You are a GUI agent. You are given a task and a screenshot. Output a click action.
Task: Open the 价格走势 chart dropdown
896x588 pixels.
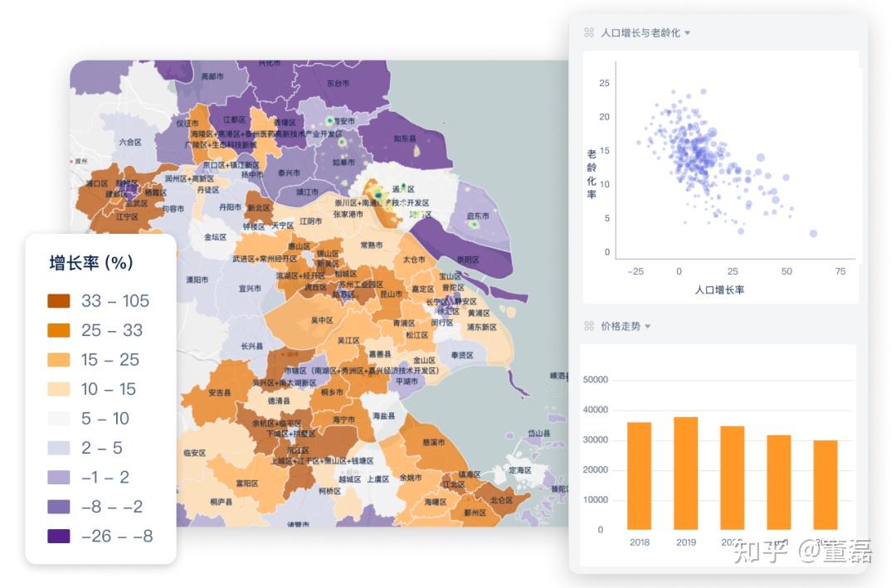point(646,325)
